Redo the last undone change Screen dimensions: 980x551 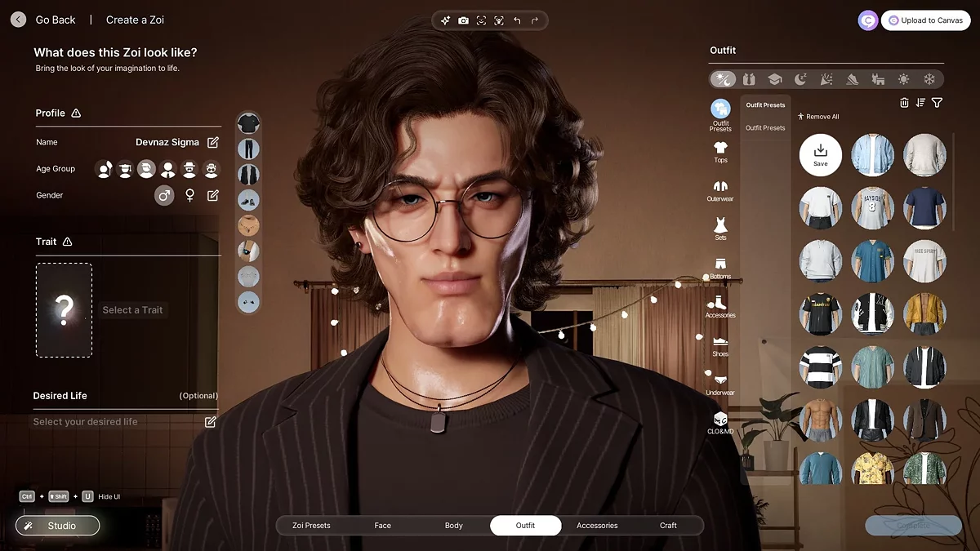[535, 20]
